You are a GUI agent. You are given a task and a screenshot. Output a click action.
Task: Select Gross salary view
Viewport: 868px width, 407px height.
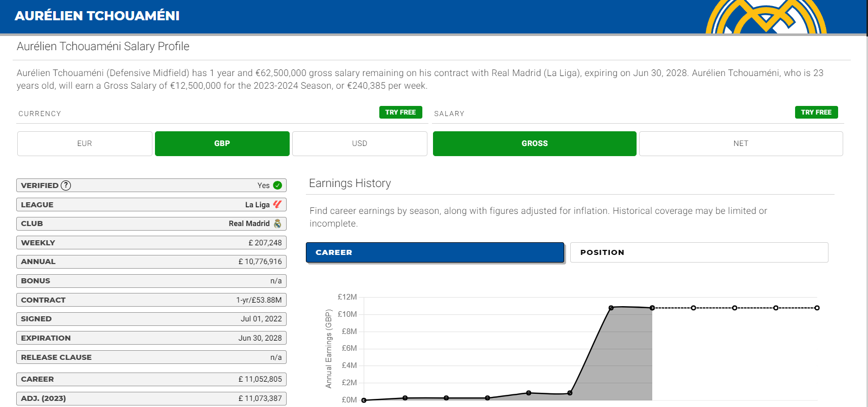pos(535,143)
